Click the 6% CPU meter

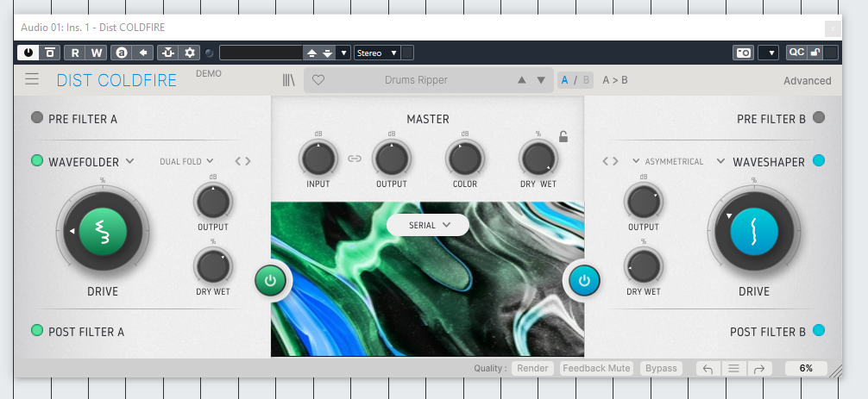click(x=806, y=368)
